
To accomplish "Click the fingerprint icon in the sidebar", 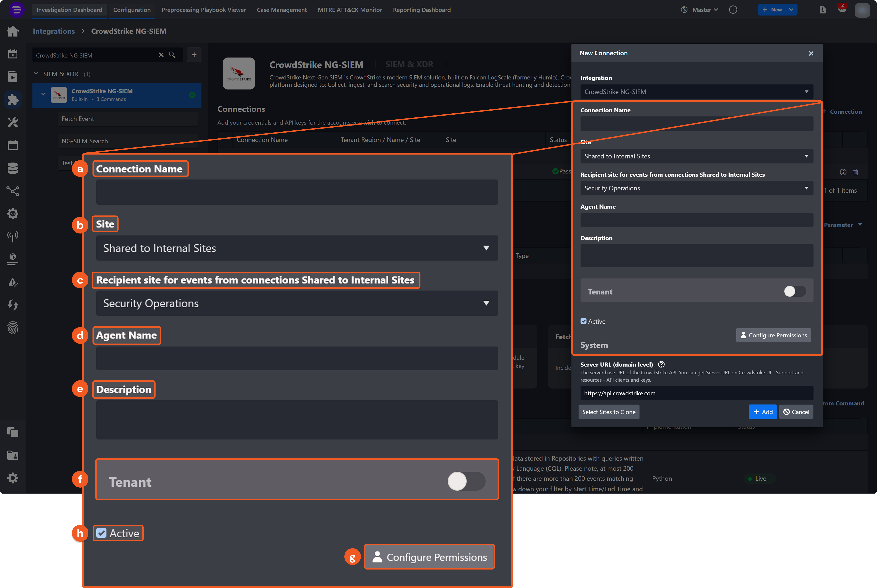I will (13, 328).
